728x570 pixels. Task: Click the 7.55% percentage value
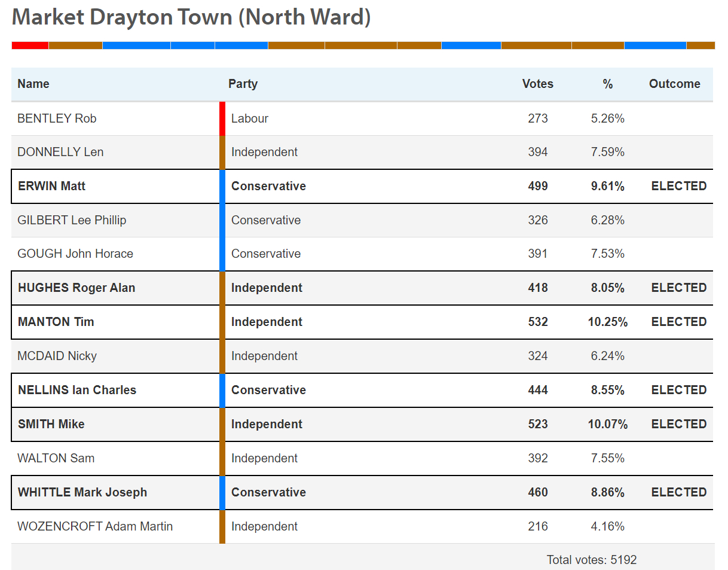608,458
